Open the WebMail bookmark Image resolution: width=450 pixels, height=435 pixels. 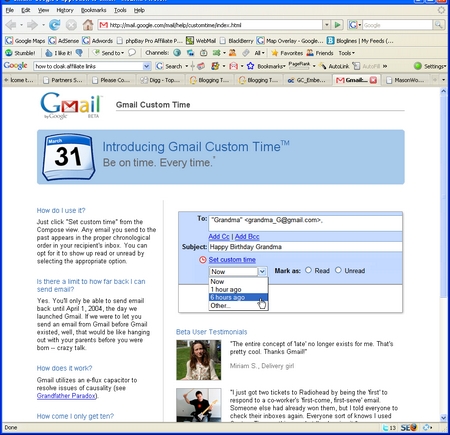coord(201,41)
